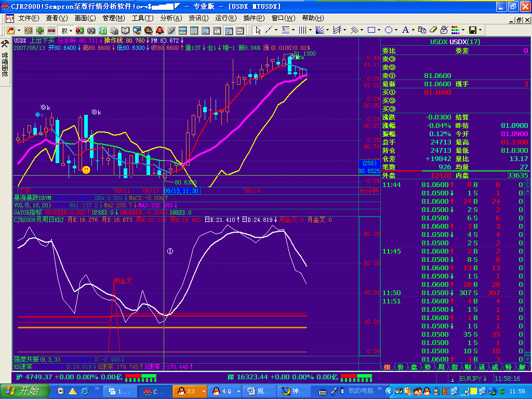The width and height of the screenshot is (532, 399).
Task: Click the green four-way move arrows icon
Action: pyautogui.click(x=39, y=31)
